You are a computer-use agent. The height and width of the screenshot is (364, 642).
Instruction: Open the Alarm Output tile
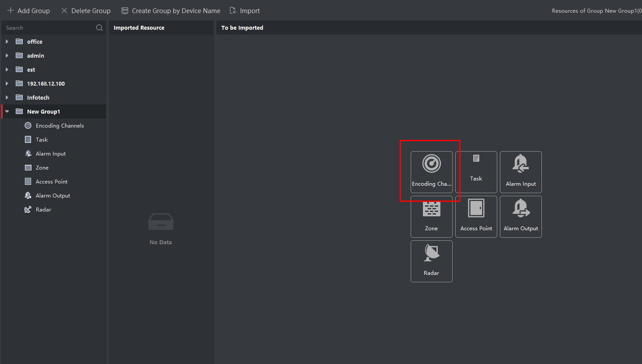[x=520, y=217]
